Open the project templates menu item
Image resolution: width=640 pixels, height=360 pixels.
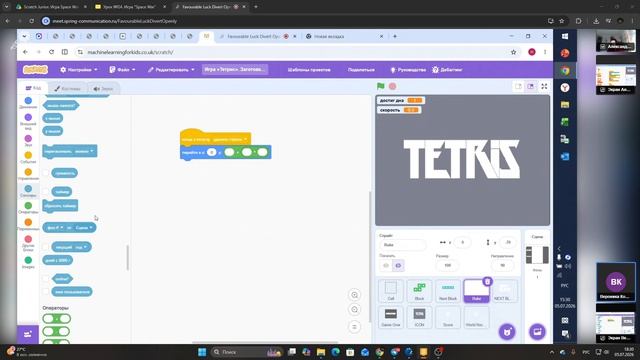tap(309, 70)
